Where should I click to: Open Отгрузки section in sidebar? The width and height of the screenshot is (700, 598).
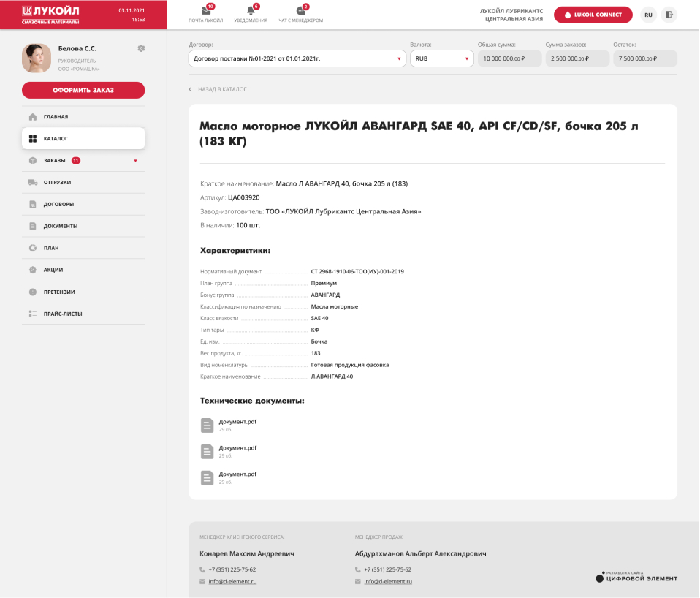tap(57, 183)
